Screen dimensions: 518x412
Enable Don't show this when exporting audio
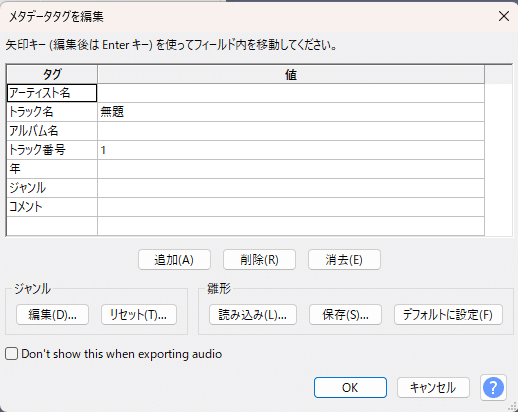11,354
